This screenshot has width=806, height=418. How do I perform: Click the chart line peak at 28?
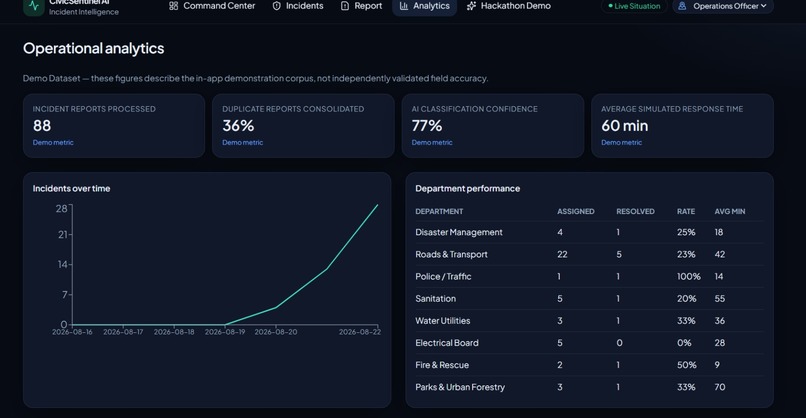click(377, 205)
